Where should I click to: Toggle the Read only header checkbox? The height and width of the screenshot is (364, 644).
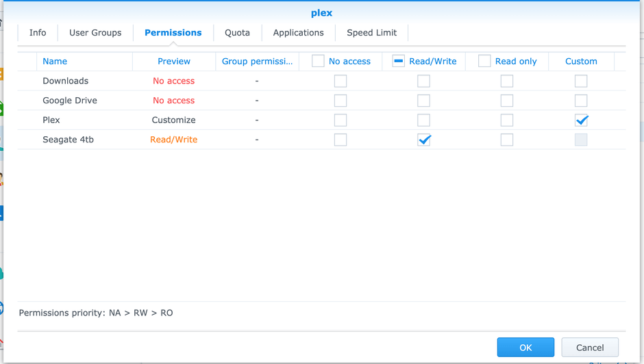pos(484,61)
